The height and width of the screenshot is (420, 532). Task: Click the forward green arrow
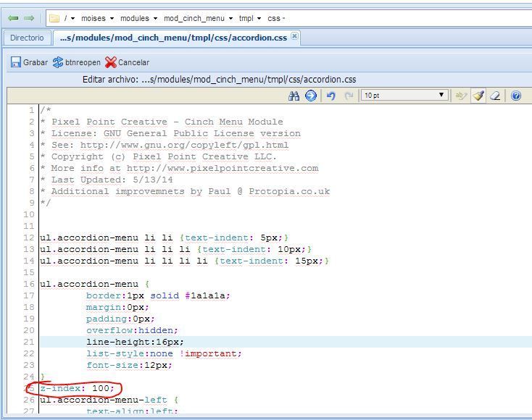point(29,18)
